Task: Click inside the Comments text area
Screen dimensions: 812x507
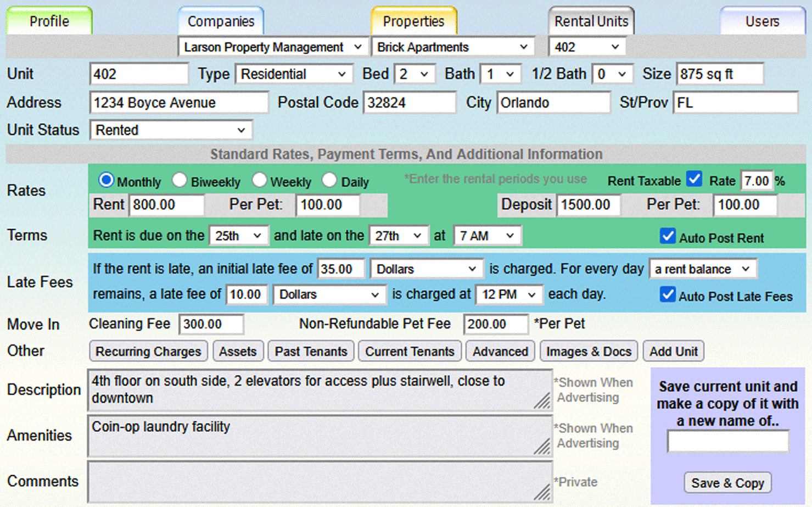Action: coord(318,482)
